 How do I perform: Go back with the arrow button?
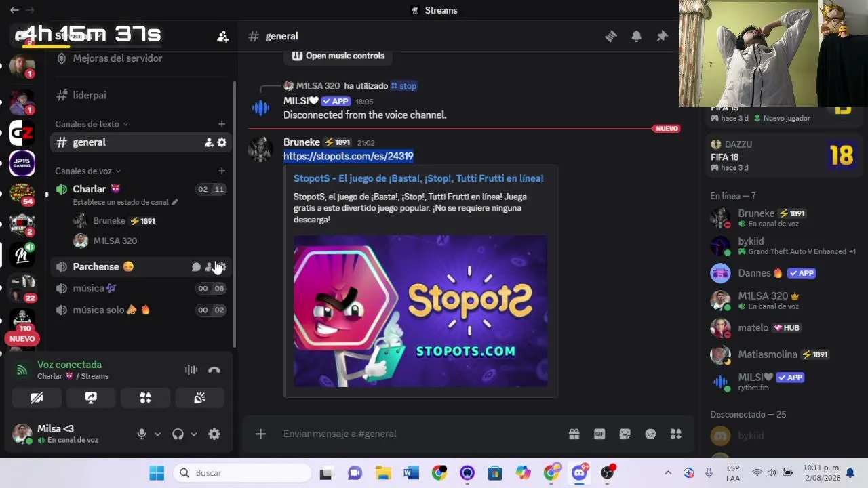[x=14, y=10]
